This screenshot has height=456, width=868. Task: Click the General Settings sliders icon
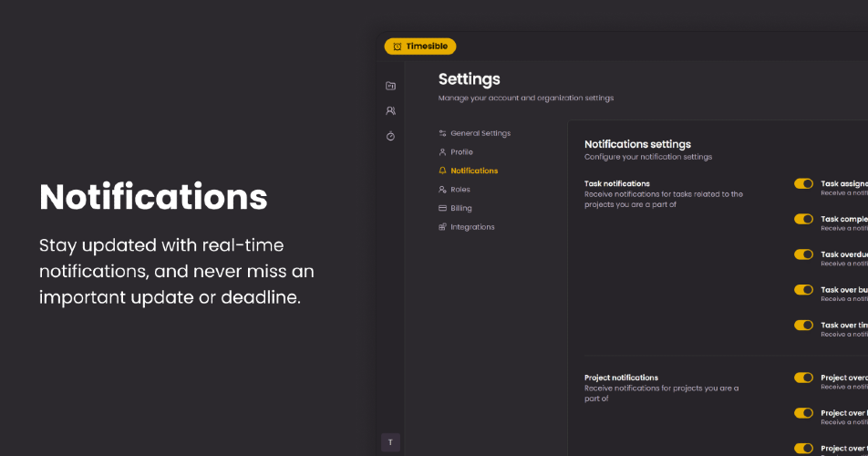point(442,133)
